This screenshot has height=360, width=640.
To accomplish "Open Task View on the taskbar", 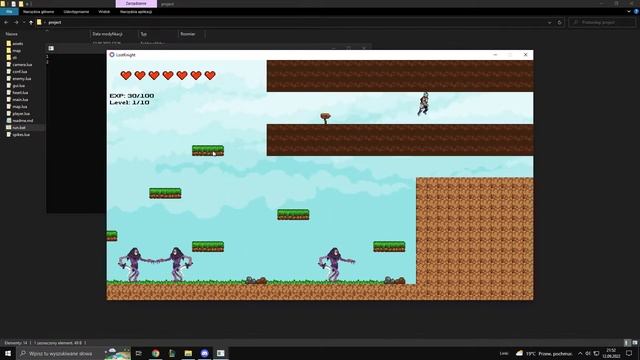I will (139, 353).
